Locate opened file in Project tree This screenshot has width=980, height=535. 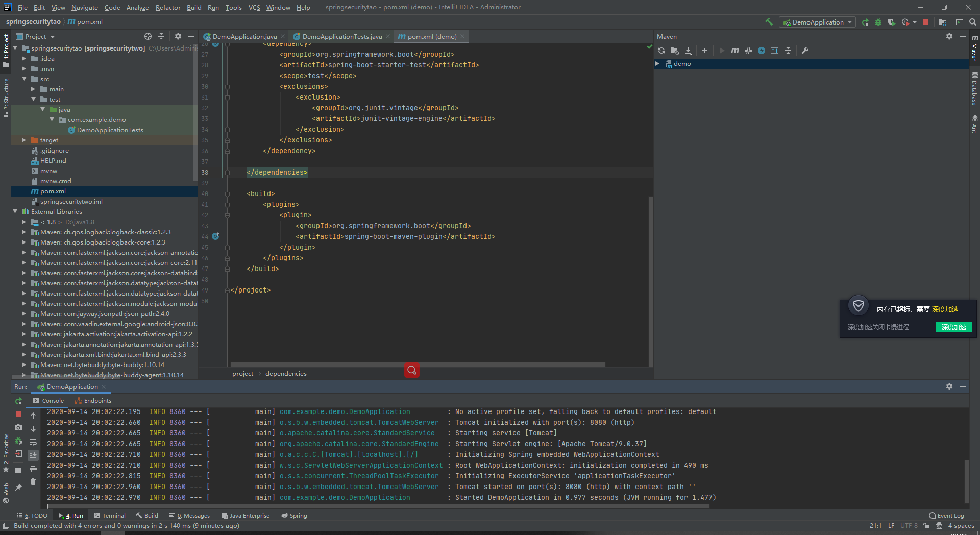[148, 36]
